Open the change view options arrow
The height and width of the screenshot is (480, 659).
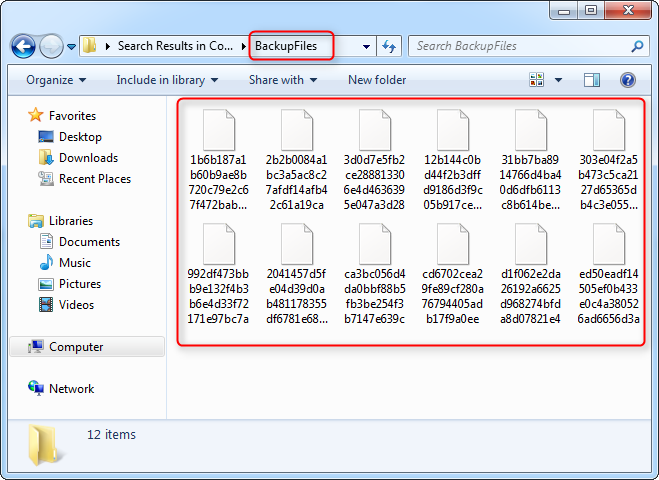click(x=557, y=80)
